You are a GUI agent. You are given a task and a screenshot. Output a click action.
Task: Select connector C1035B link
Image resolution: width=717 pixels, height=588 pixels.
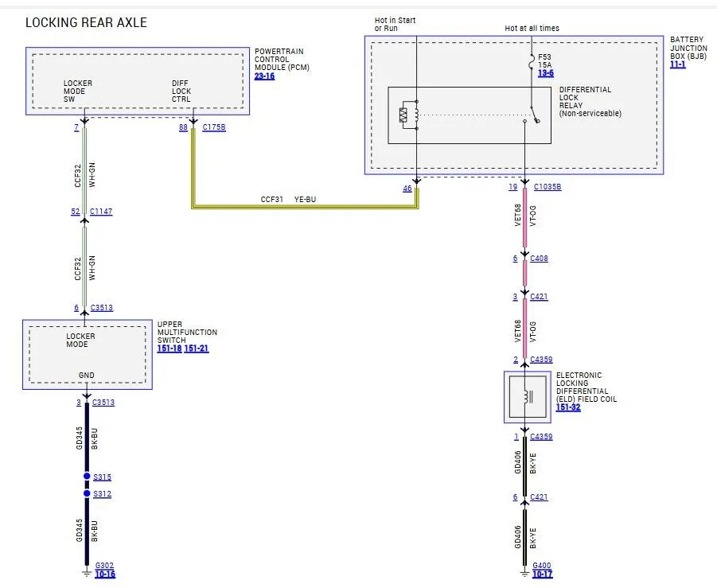pyautogui.click(x=547, y=186)
